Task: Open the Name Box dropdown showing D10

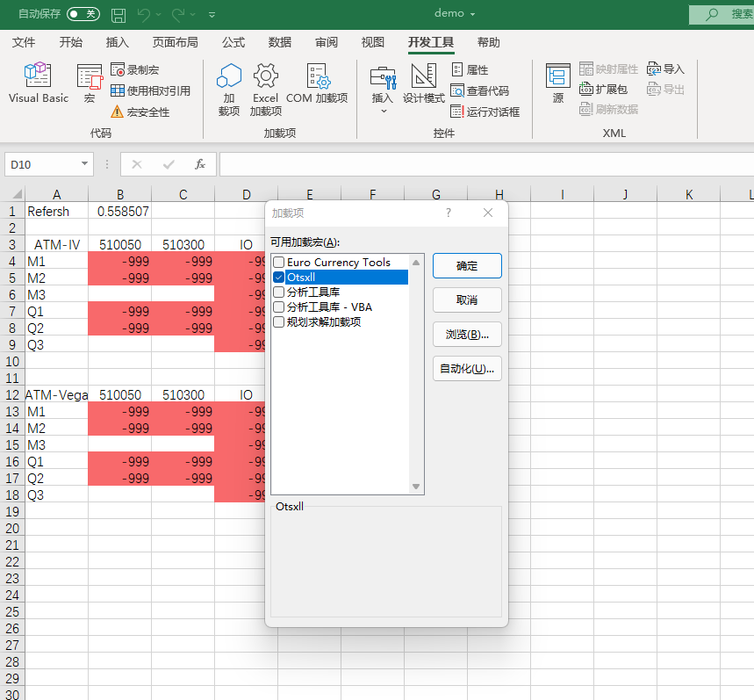Action: (83, 163)
